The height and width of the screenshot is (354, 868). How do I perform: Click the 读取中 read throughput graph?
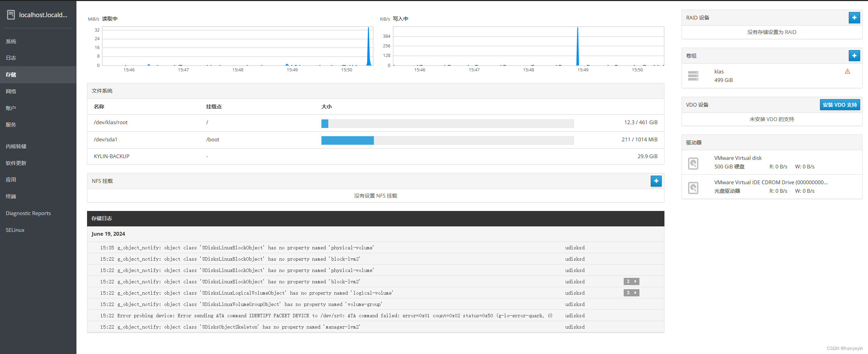coord(237,46)
